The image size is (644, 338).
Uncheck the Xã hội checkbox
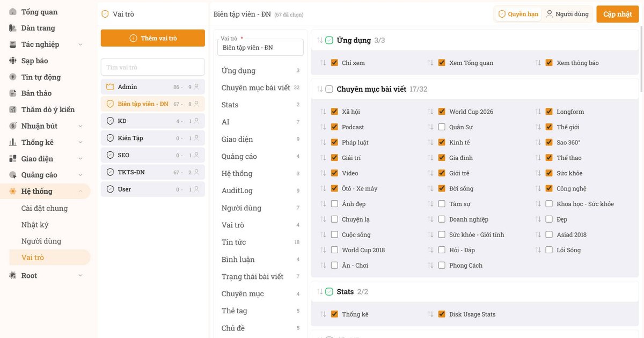click(x=334, y=112)
